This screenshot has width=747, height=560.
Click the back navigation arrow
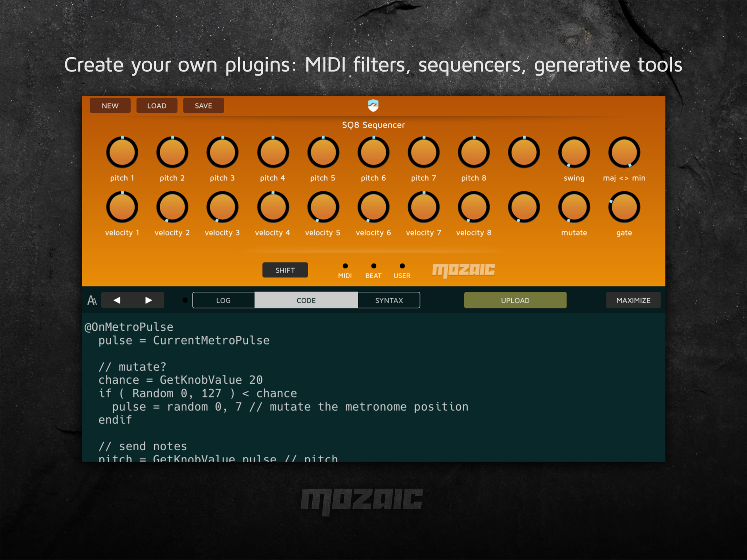click(117, 300)
